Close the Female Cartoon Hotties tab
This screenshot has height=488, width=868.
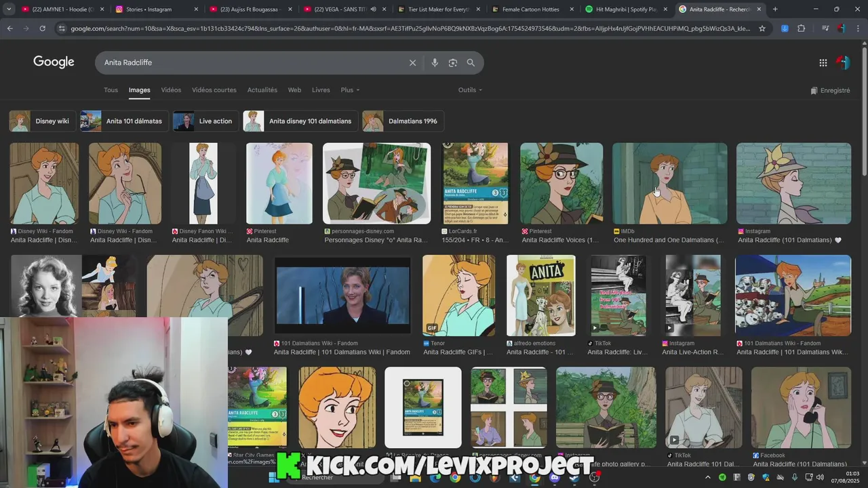tap(571, 9)
